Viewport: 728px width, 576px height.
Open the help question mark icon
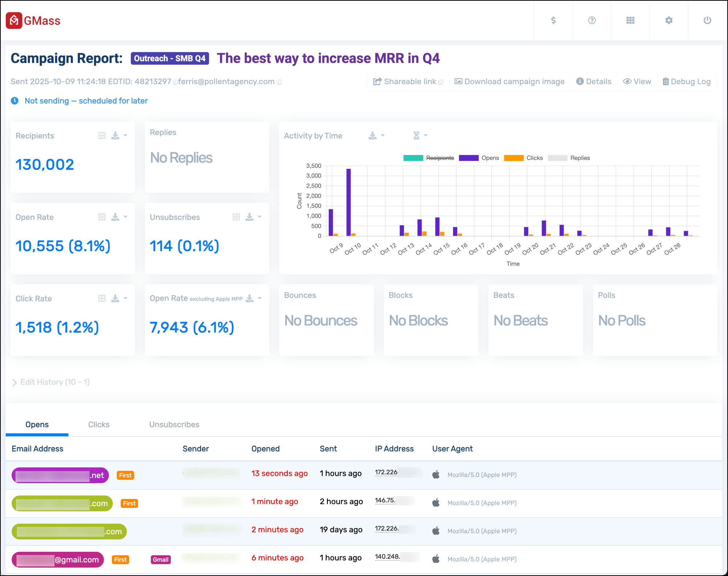tap(592, 20)
